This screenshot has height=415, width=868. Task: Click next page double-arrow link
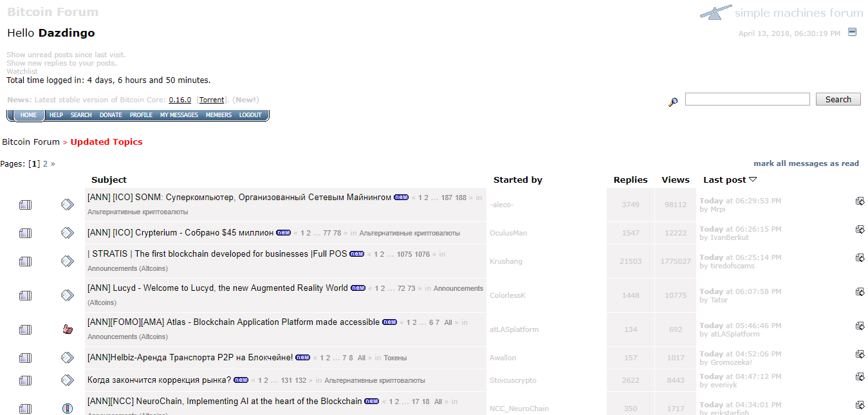click(x=53, y=164)
